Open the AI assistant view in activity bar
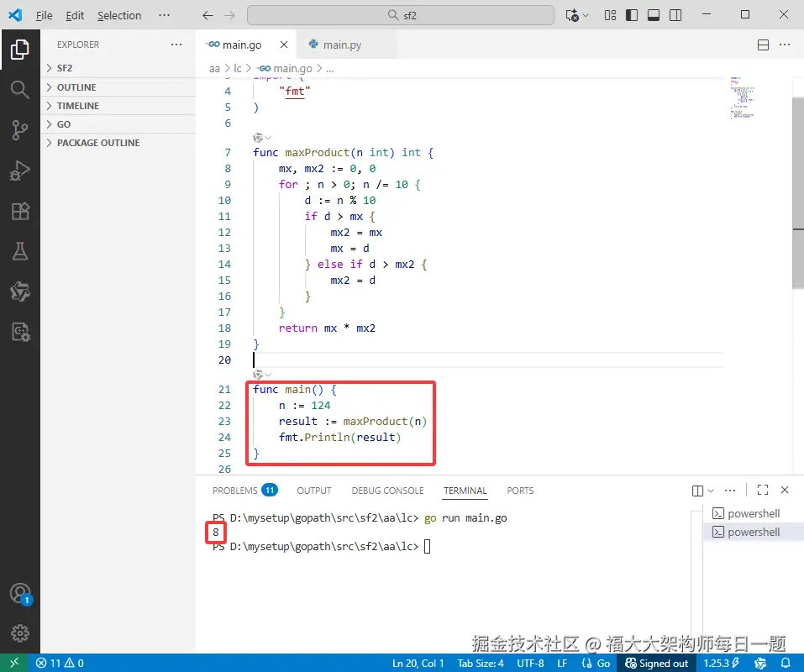 (x=19, y=291)
